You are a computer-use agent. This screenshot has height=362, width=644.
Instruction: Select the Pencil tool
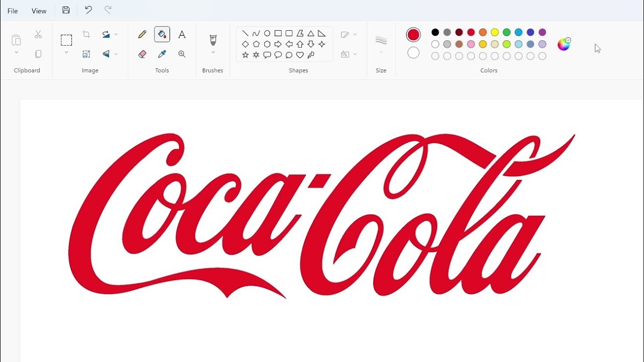pyautogui.click(x=142, y=34)
